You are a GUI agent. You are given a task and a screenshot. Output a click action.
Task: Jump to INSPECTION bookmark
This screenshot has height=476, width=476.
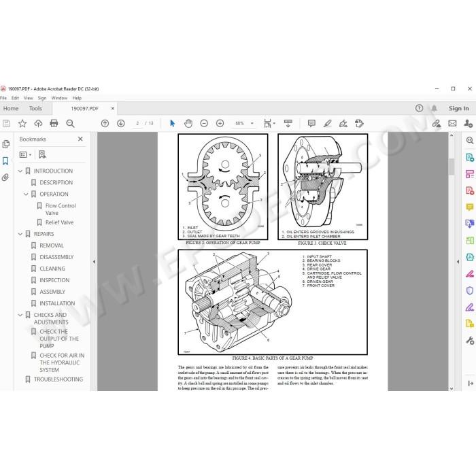tap(54, 280)
